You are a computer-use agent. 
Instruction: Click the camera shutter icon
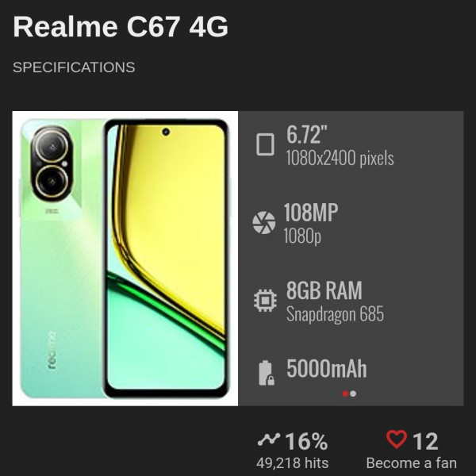pyautogui.click(x=264, y=222)
